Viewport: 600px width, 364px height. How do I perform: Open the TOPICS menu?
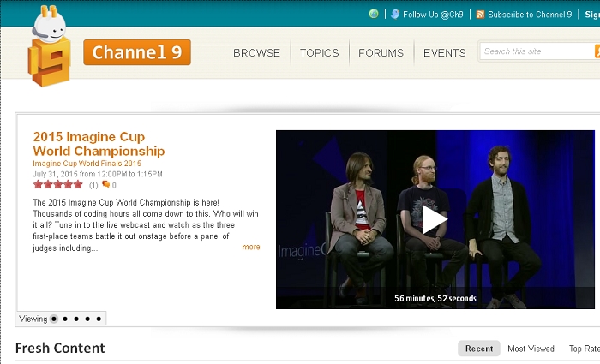(319, 53)
